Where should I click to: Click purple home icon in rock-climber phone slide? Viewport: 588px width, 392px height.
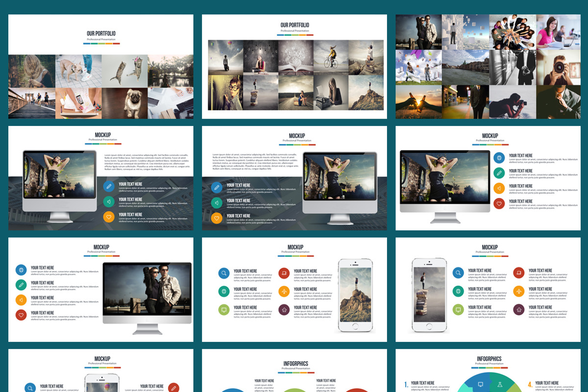coord(284,310)
